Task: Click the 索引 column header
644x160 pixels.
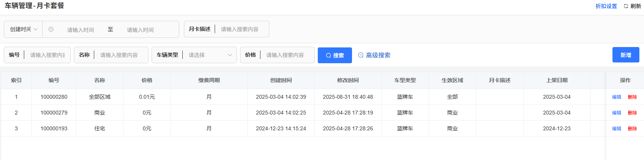Action: pyautogui.click(x=16, y=80)
